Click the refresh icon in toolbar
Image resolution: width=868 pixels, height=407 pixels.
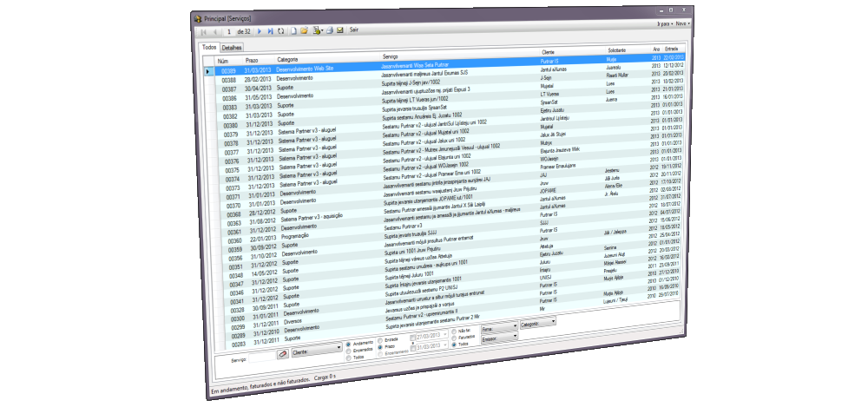(281, 31)
